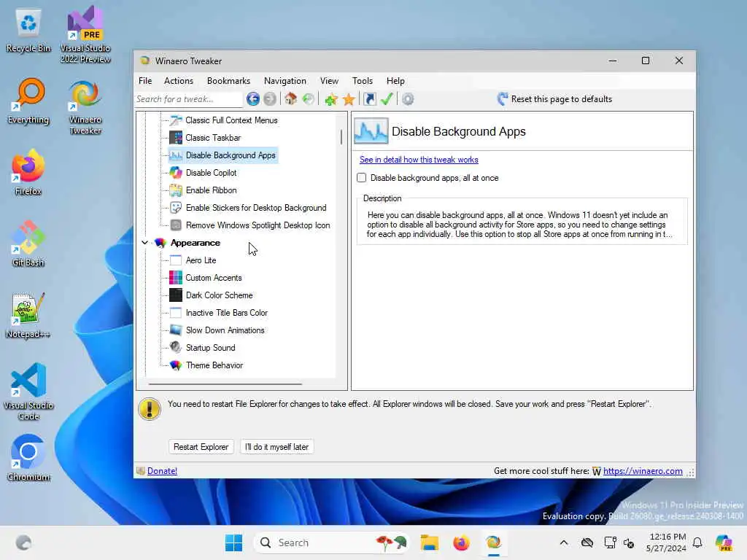Open Recycle Bin on the desktop

(28, 31)
